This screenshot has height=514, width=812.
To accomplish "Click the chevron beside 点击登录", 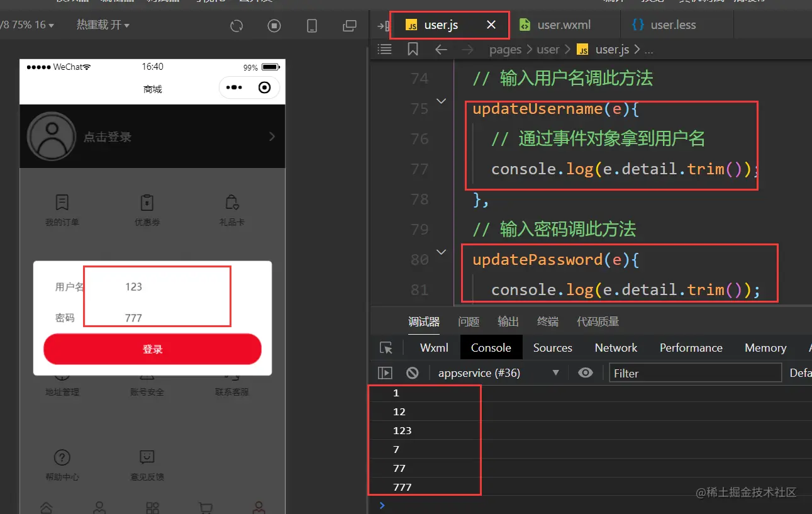I will click(272, 137).
